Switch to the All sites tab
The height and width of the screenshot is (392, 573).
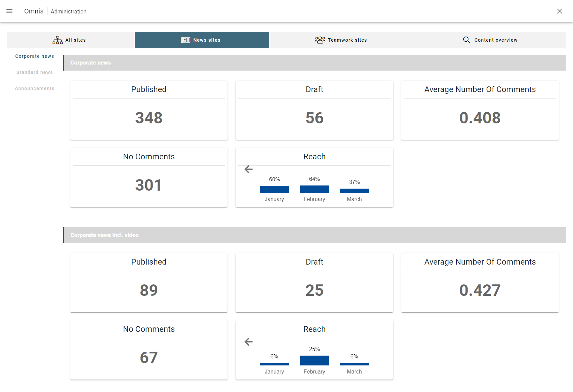pos(71,40)
